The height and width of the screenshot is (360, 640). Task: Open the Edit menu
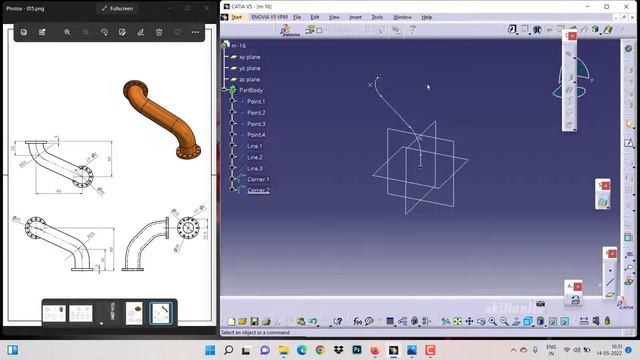point(315,17)
